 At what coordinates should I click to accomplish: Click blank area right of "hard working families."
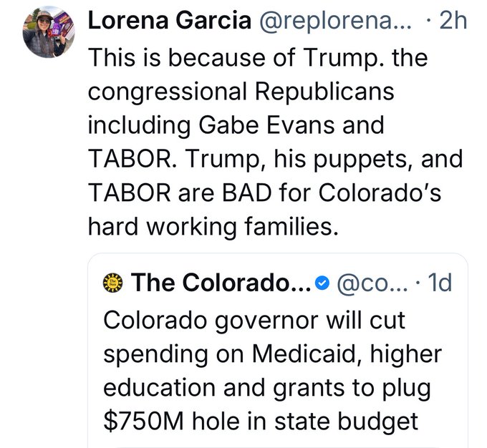point(408,227)
